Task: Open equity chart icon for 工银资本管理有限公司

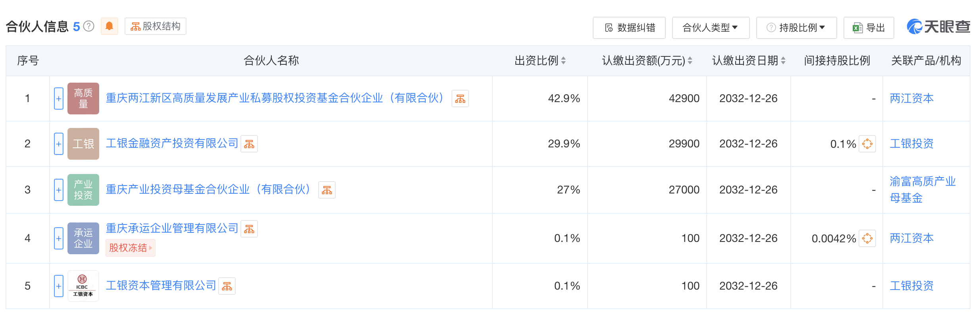Action: (227, 286)
